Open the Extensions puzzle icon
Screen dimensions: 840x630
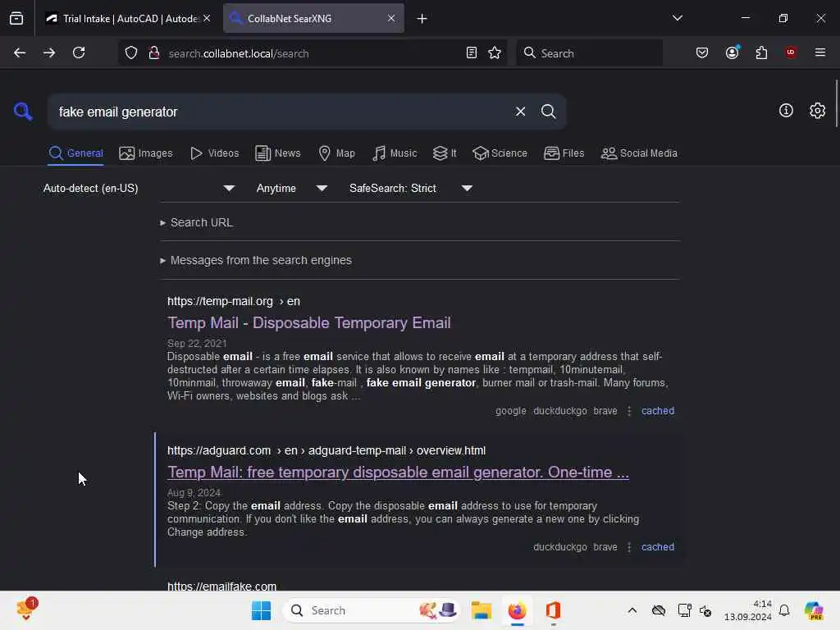point(761,52)
